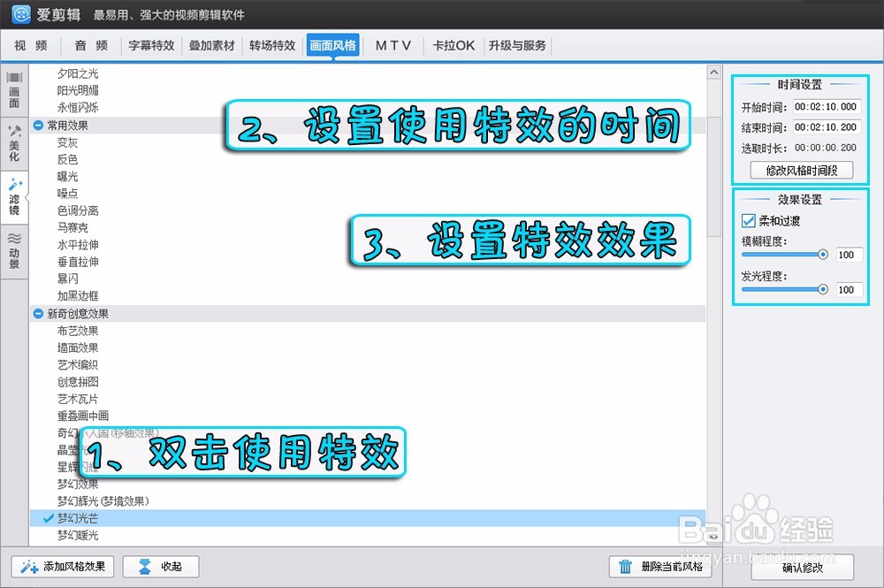Click the trash icon for 删除当前风格
This screenshot has height=588, width=884.
[626, 567]
